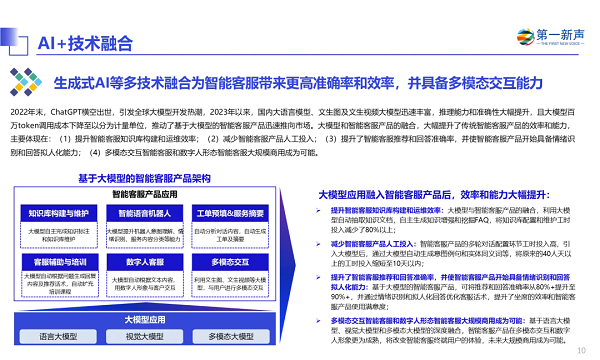Click the 第一新声 logo
The image size is (600, 360).
pyautogui.click(x=551, y=37)
